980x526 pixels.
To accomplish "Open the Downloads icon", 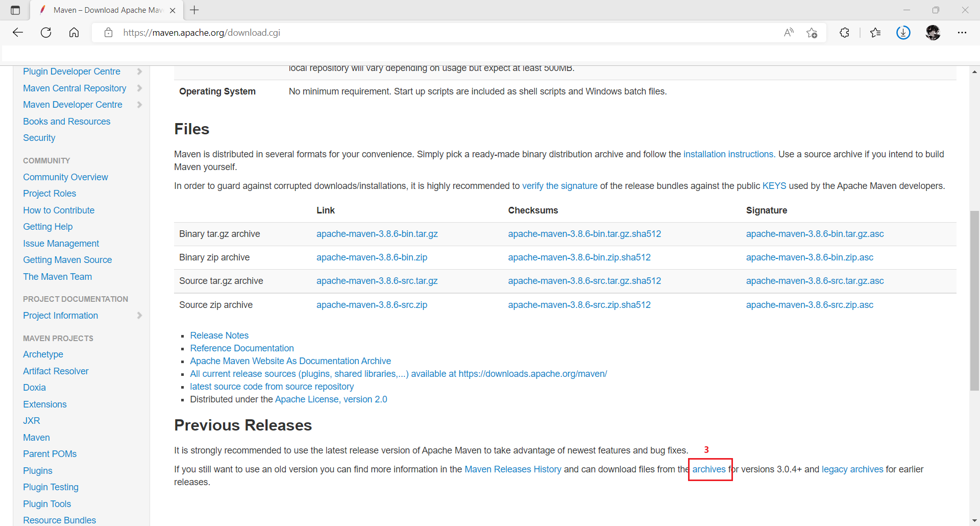I will (903, 33).
